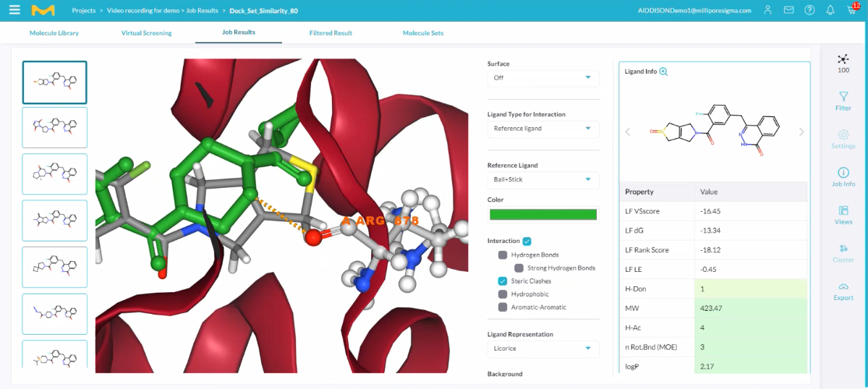Enable the Hydrogen Bonds checkbox
Image resolution: width=868 pixels, height=389 pixels.
coord(503,255)
